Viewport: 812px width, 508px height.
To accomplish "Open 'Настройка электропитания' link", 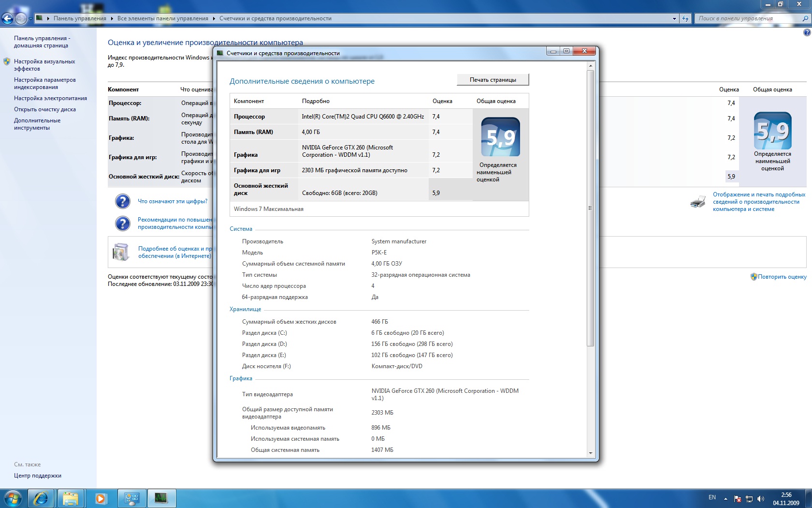I will point(50,98).
